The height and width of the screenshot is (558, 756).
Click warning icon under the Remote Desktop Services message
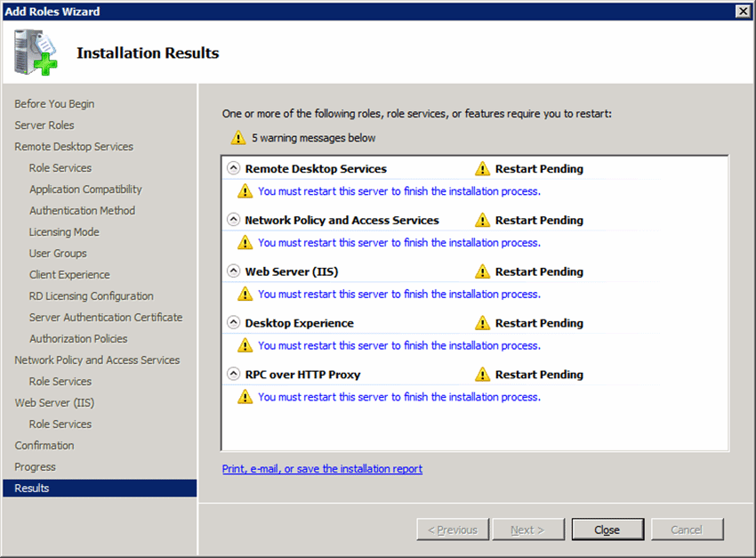pos(245,191)
